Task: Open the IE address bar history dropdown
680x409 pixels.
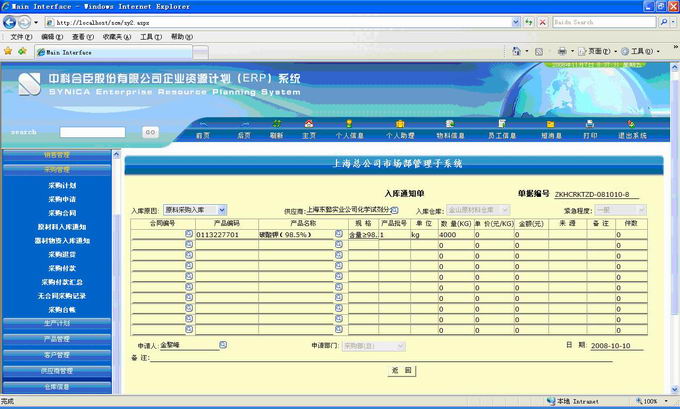Action: coord(516,22)
